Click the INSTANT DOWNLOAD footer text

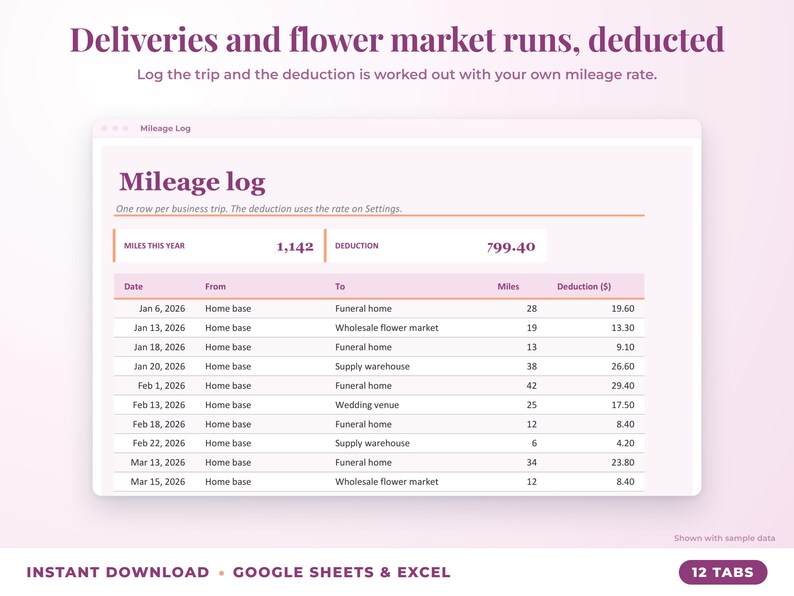tap(117, 572)
